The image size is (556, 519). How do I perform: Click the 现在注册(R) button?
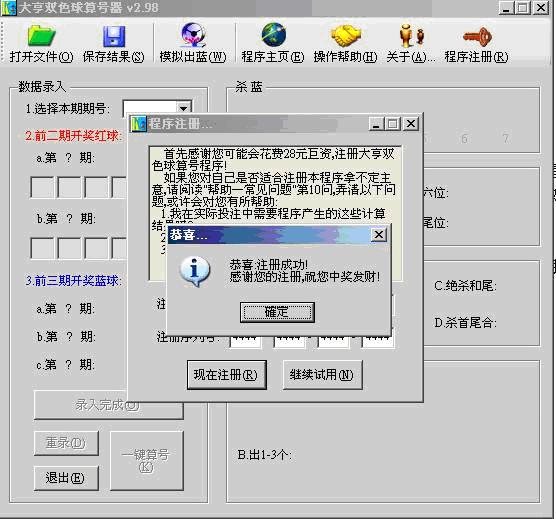[x=227, y=375]
